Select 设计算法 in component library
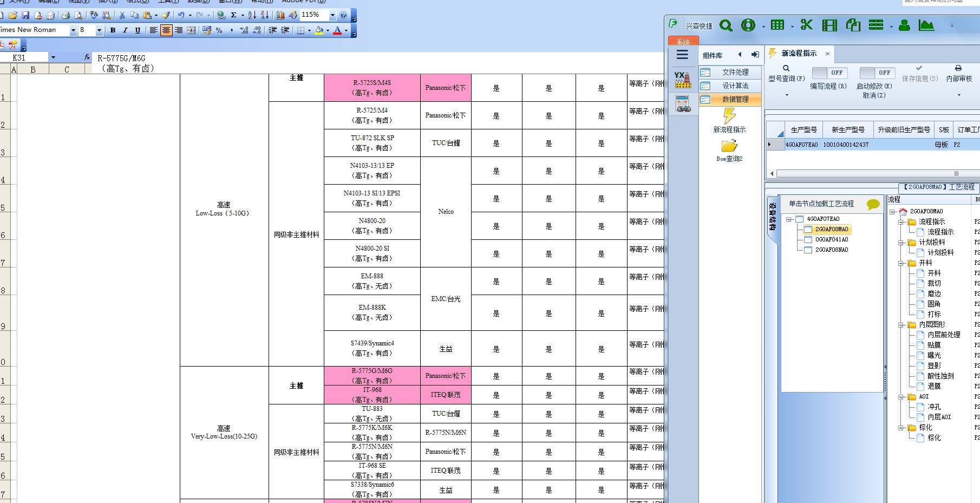980x503 pixels. coord(730,86)
